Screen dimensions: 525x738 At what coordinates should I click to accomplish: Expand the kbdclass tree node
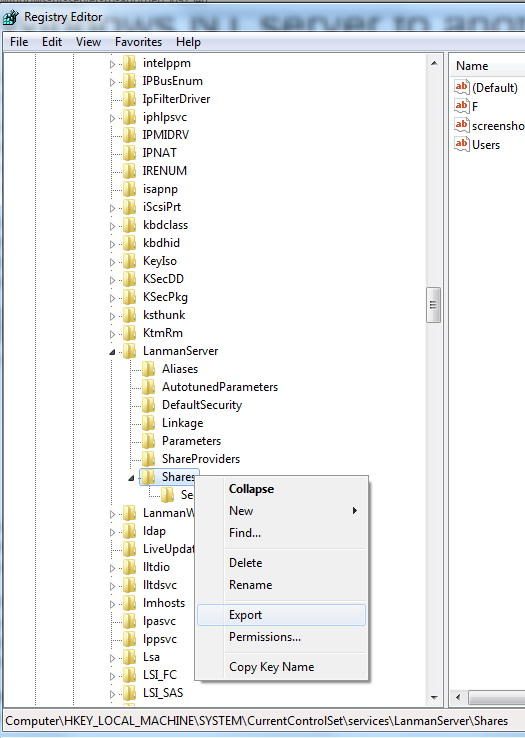point(112,226)
